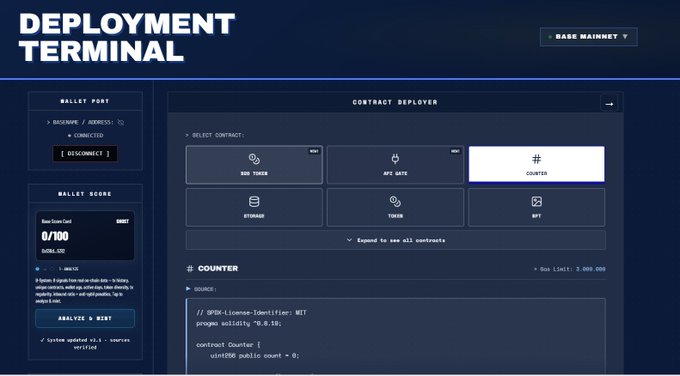Viewport: 680px width, 376px height.
Task: Toggle the address visibility eye icon
Action: click(121, 123)
